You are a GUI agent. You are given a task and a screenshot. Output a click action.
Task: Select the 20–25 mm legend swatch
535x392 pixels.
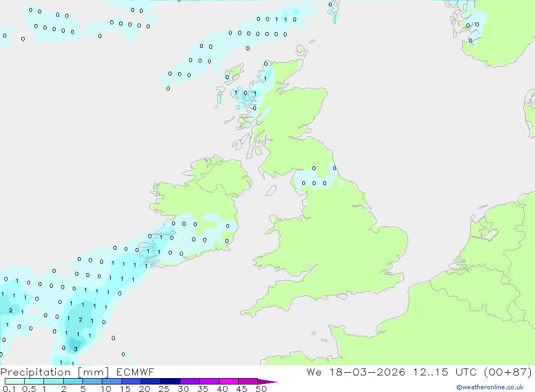click(x=151, y=381)
